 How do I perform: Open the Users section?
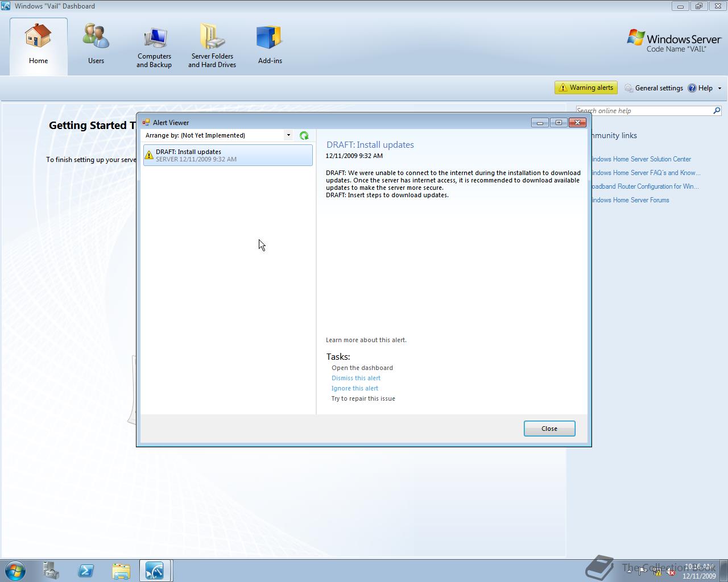coord(96,45)
